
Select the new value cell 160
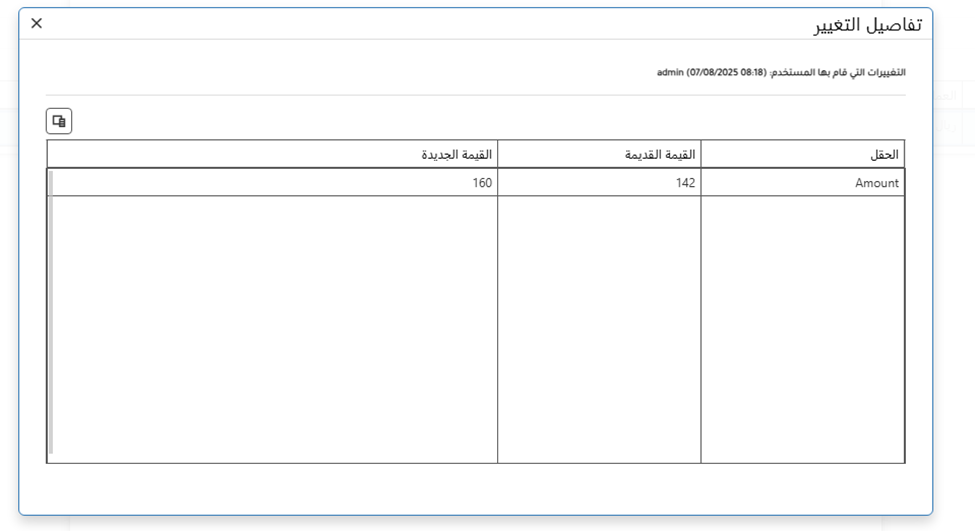point(482,183)
